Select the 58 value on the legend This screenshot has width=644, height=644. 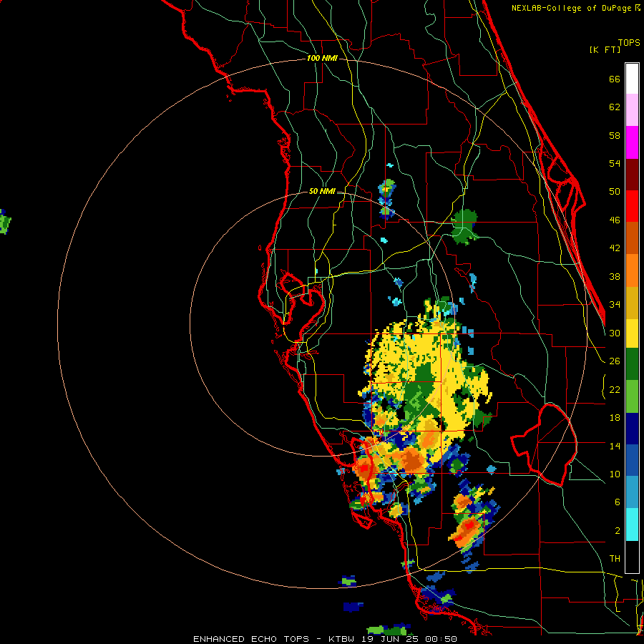coord(615,135)
